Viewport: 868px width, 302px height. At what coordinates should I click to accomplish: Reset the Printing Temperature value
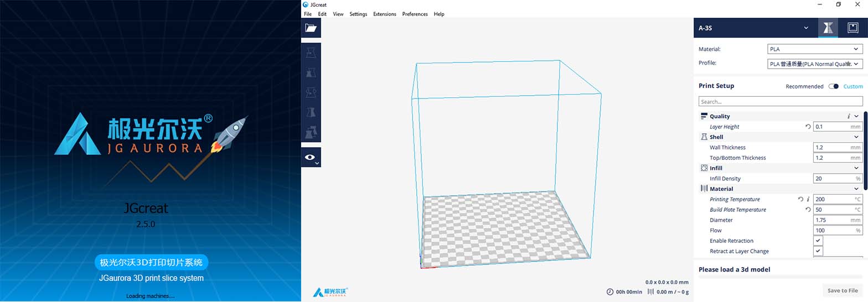point(800,199)
